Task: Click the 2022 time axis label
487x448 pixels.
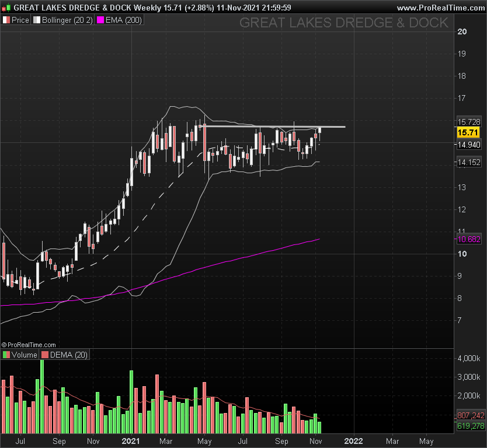Action: 353,441
